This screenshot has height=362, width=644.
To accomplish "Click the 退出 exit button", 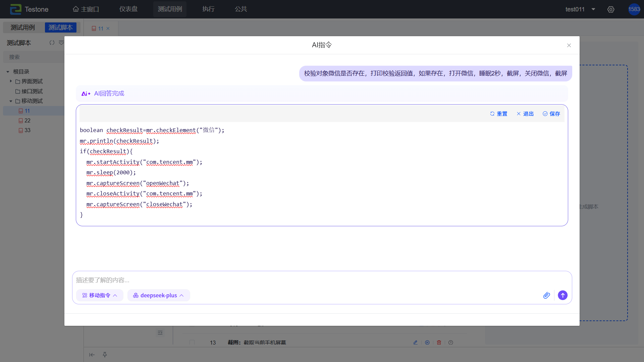I will (525, 114).
